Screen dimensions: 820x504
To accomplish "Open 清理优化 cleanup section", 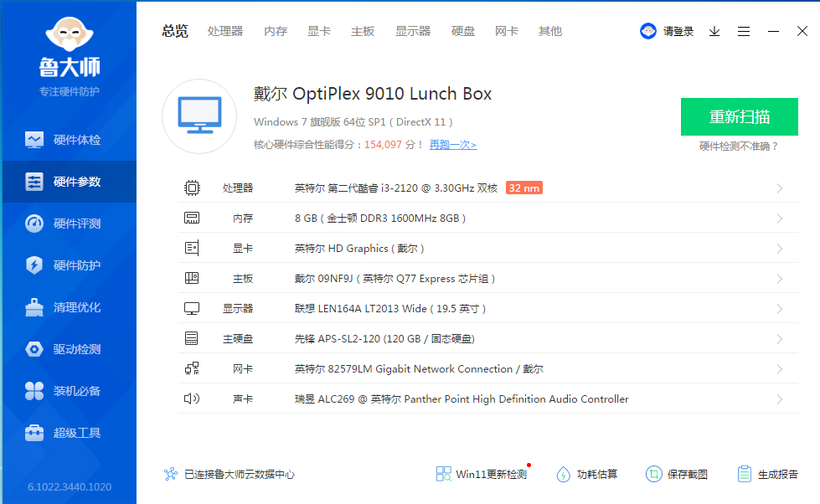I will pyautogui.click(x=69, y=307).
